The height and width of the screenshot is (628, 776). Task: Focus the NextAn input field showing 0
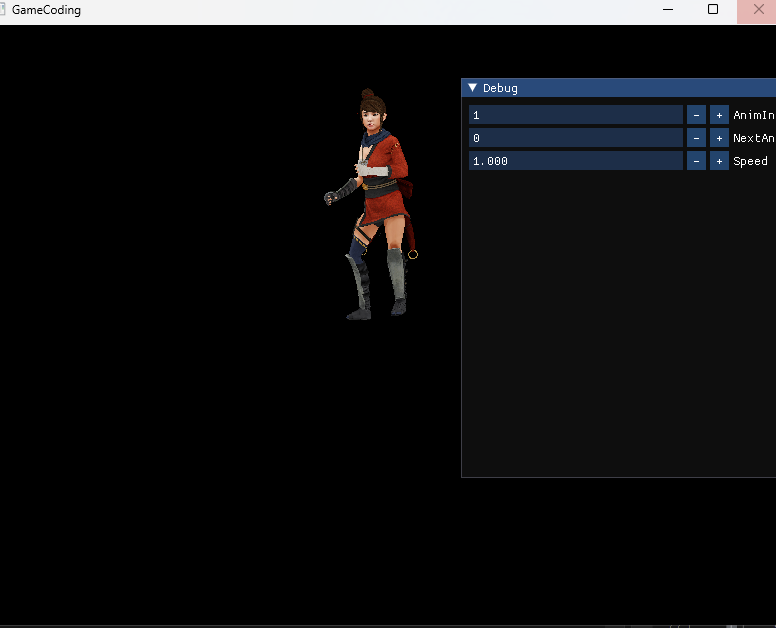click(x=576, y=138)
